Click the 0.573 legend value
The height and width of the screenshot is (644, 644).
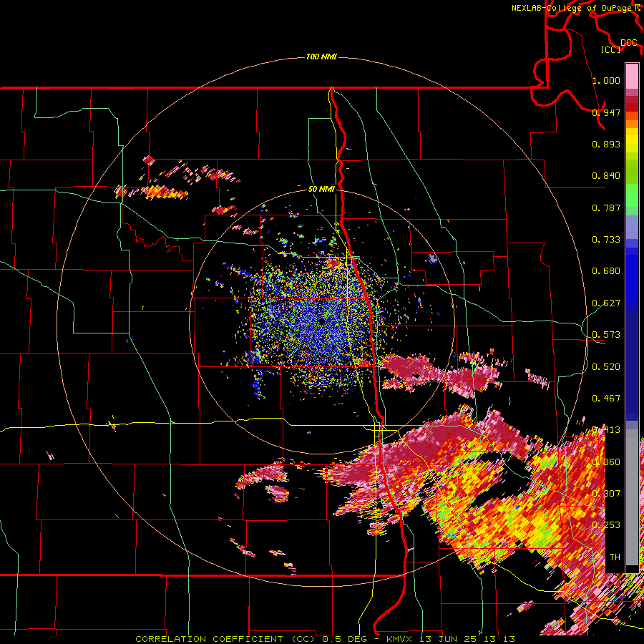[x=606, y=335]
